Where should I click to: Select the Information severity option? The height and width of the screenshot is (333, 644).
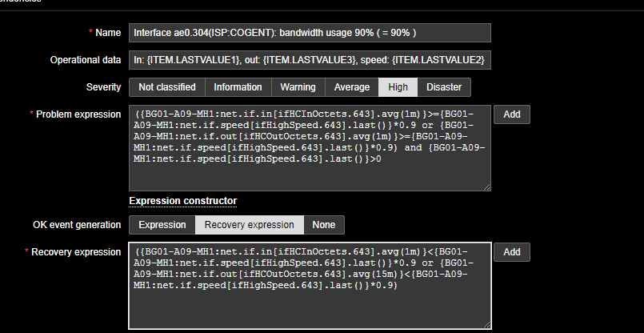[x=238, y=87]
